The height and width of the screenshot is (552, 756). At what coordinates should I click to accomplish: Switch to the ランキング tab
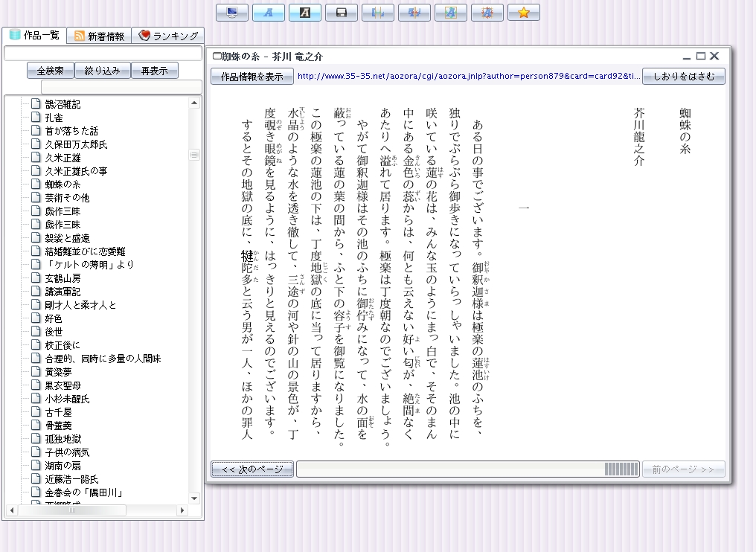click(x=168, y=36)
